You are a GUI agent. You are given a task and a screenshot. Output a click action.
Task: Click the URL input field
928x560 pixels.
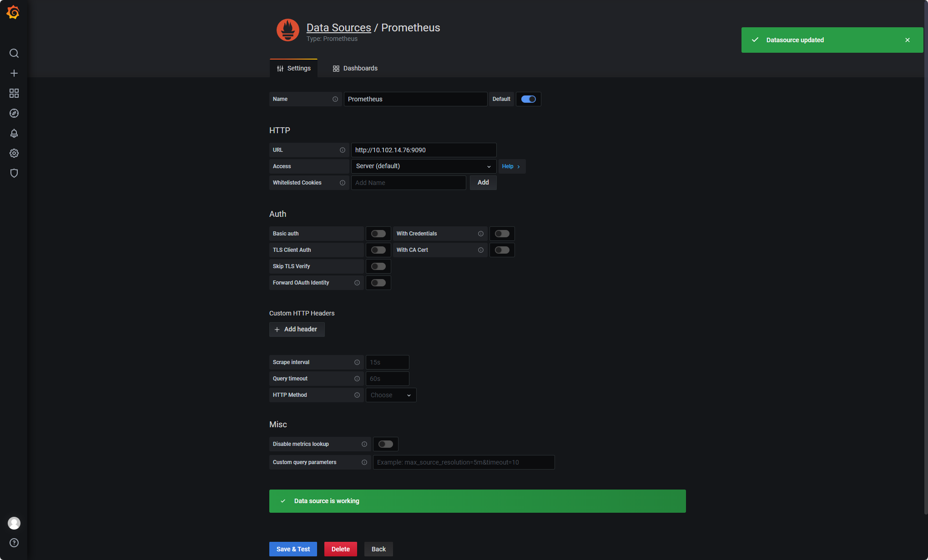pos(423,150)
